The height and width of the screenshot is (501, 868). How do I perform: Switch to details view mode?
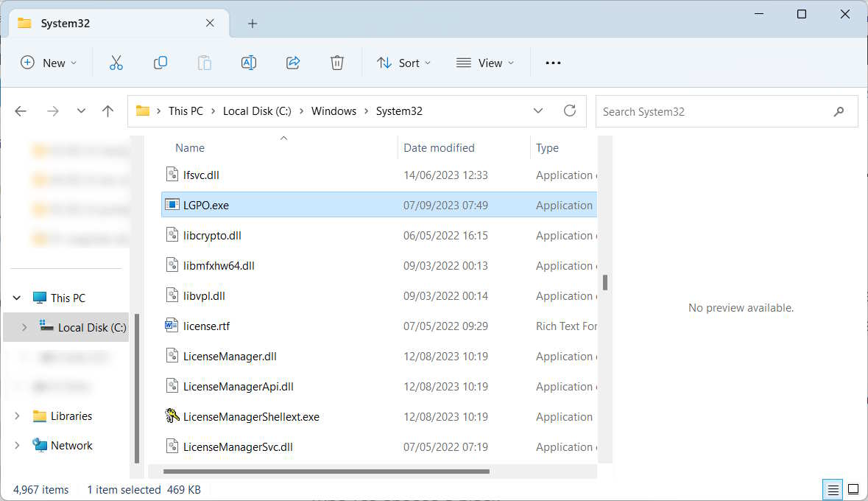[833, 489]
